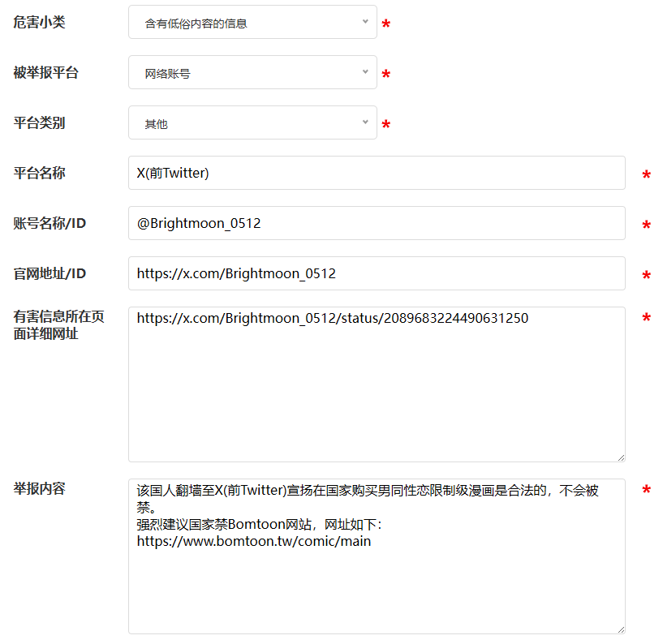Click the 平台名称 input field
Image resolution: width=663 pixels, height=644 pixels.
point(377,173)
